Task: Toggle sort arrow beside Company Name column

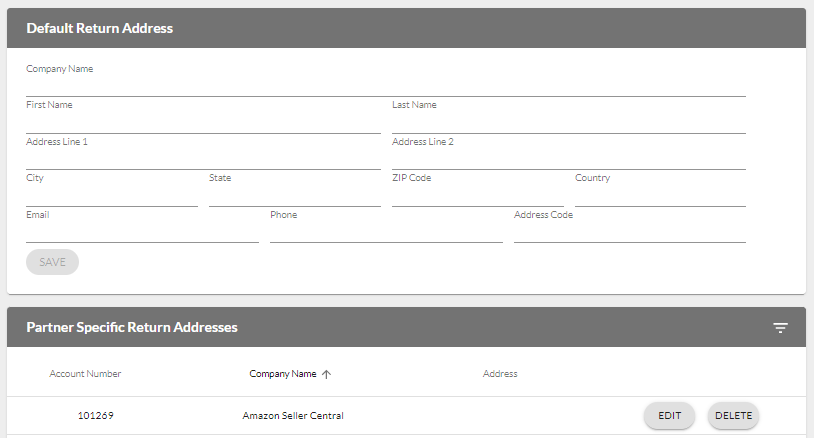Action: click(x=326, y=374)
